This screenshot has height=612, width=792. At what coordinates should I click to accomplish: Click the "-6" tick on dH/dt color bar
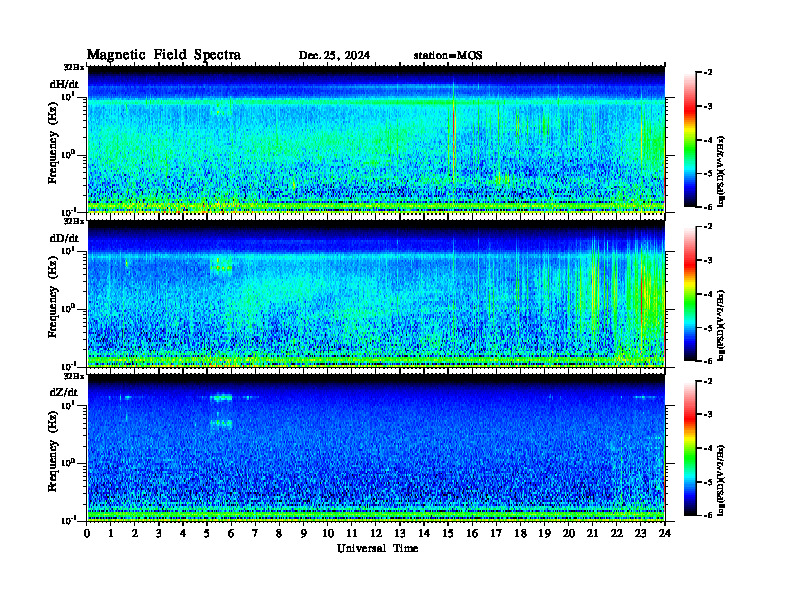(708, 207)
